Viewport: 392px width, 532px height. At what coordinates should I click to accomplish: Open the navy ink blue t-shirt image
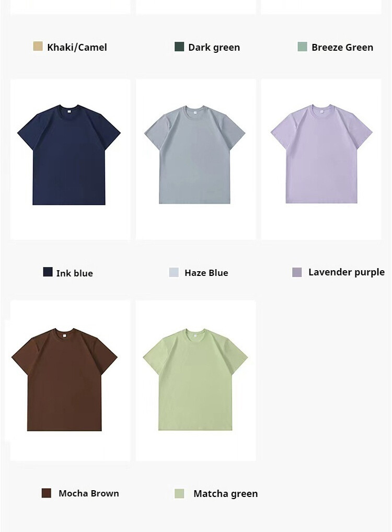(x=70, y=159)
